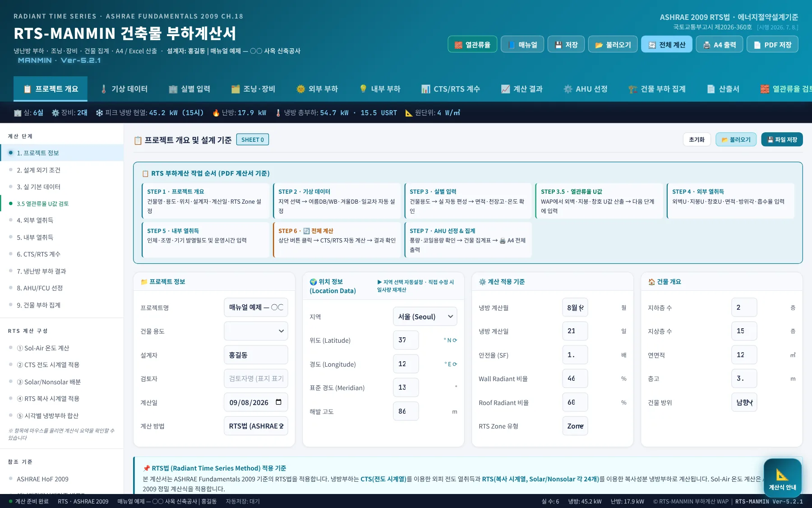Open the 계산 방법 RTS법 dropdown
Screen dimensions: 812x508
point(256,426)
